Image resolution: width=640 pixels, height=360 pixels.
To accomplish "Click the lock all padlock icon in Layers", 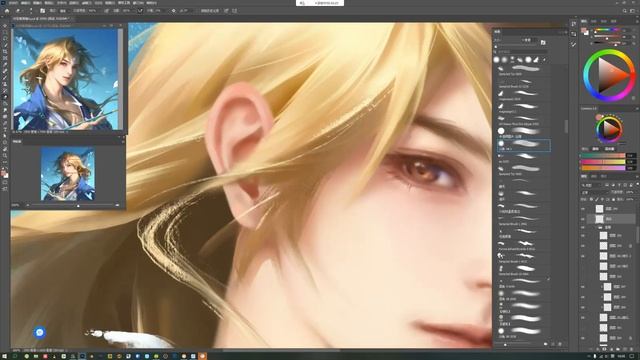I will coord(613,199).
